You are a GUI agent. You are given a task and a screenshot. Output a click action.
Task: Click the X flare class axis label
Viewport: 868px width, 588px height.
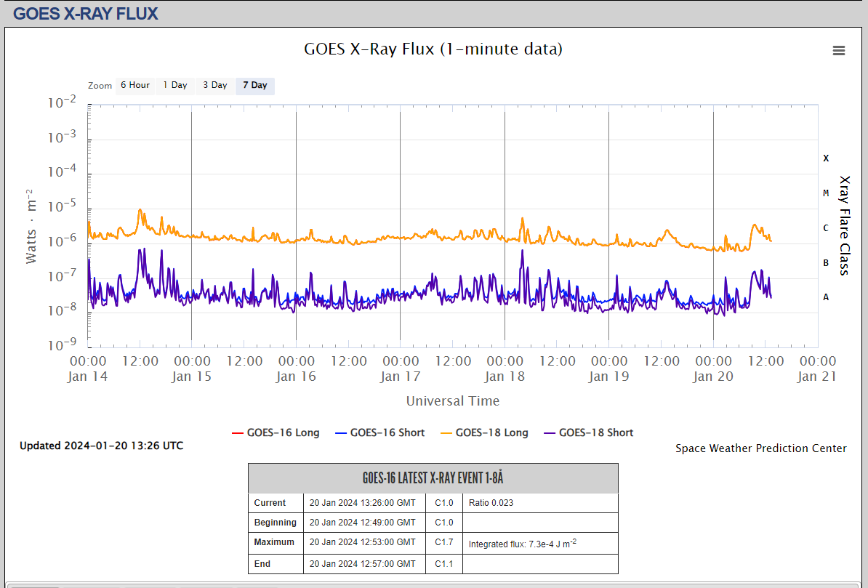point(826,158)
